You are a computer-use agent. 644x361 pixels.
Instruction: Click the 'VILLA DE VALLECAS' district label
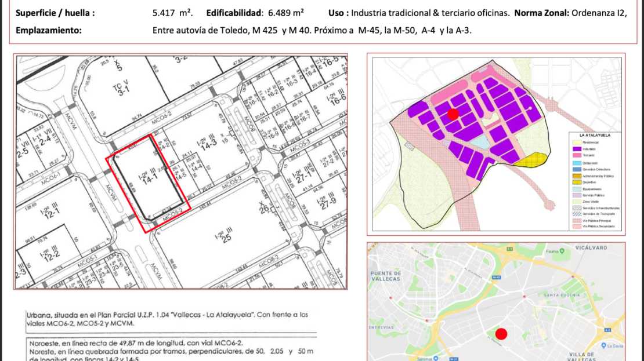tap(582, 356)
